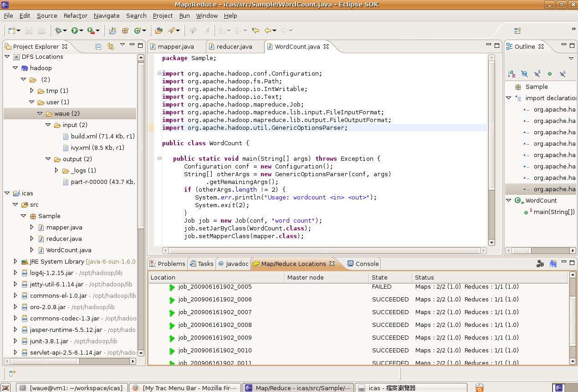Click the Link with Editor icon
The image size is (578, 392).
[x=111, y=46]
